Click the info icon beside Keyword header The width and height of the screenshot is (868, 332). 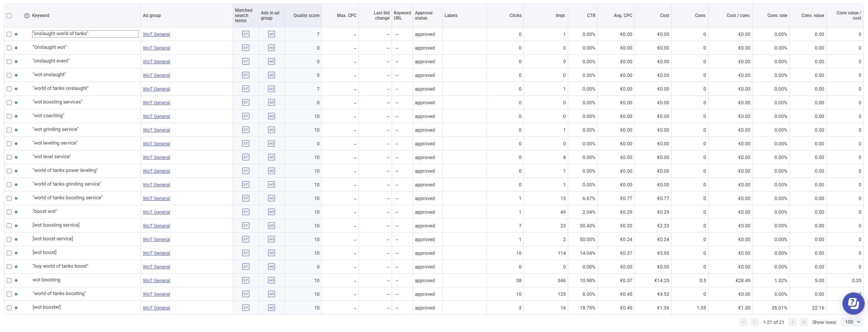[x=27, y=16]
